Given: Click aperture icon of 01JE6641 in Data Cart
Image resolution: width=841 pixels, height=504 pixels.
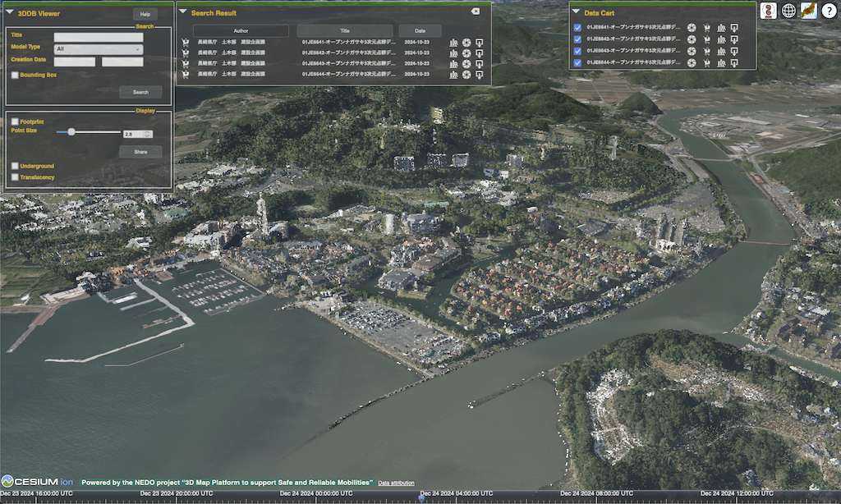Looking at the screenshot, I should pos(692,27).
